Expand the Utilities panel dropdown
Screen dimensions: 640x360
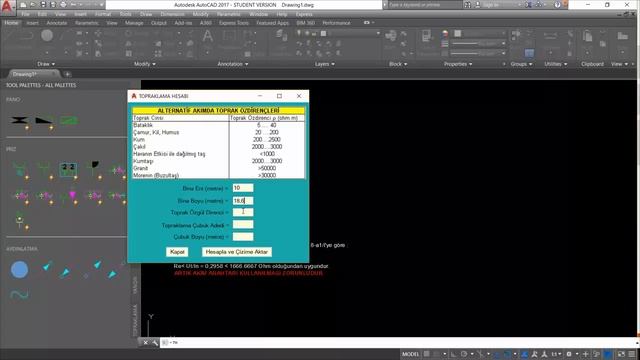[556, 64]
